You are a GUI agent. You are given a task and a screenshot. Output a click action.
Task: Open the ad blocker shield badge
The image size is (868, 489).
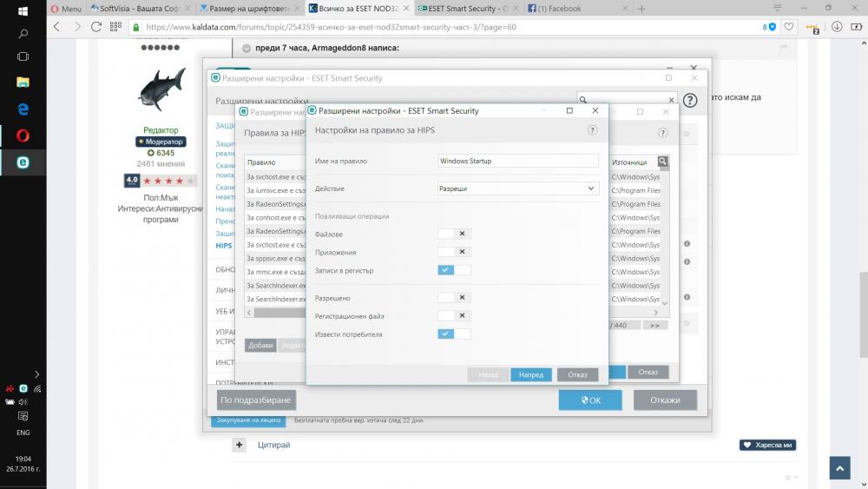point(769,27)
